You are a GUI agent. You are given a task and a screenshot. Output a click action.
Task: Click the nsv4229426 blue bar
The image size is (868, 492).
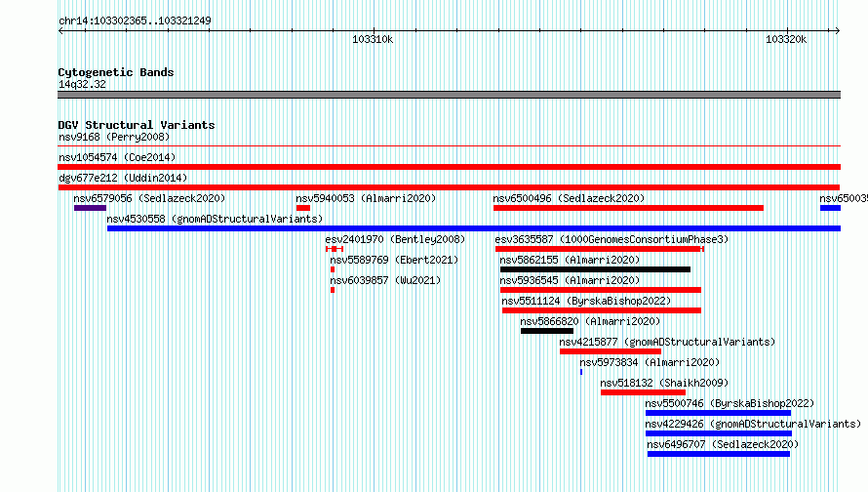pos(719,433)
